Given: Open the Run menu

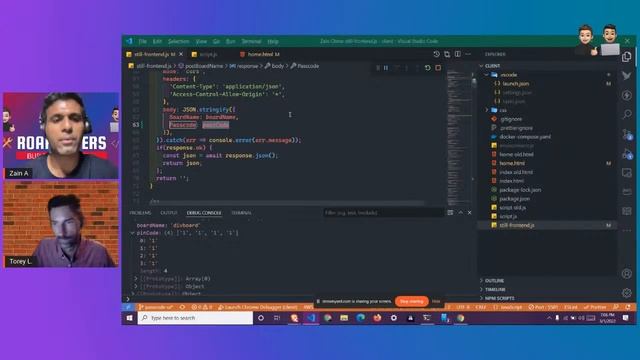Looking at the screenshot, I should tap(231, 42).
